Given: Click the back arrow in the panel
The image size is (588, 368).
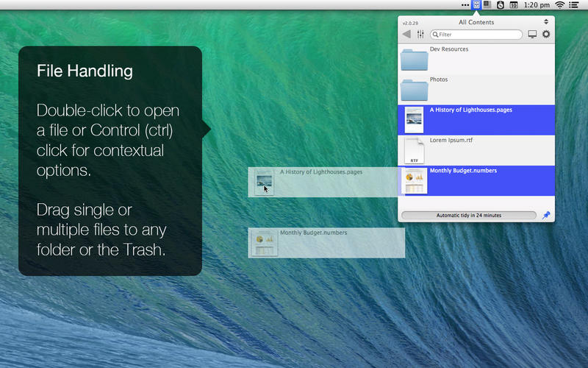Looking at the screenshot, I should click(x=407, y=34).
